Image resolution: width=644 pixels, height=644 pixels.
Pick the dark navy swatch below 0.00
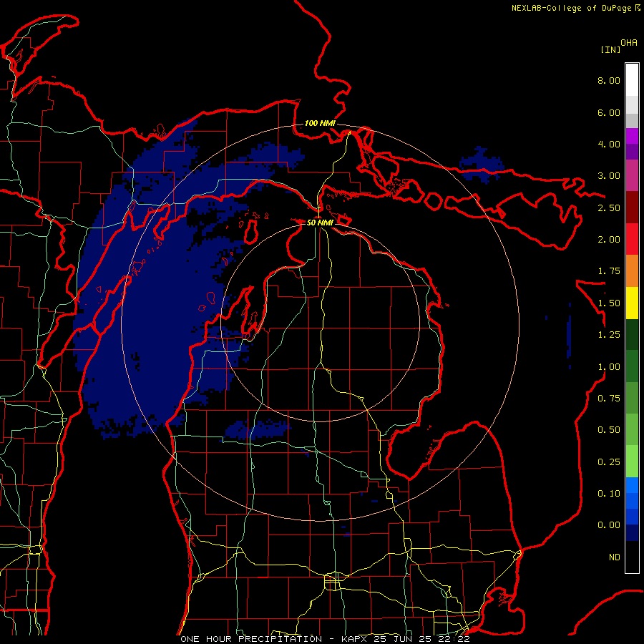point(632,532)
